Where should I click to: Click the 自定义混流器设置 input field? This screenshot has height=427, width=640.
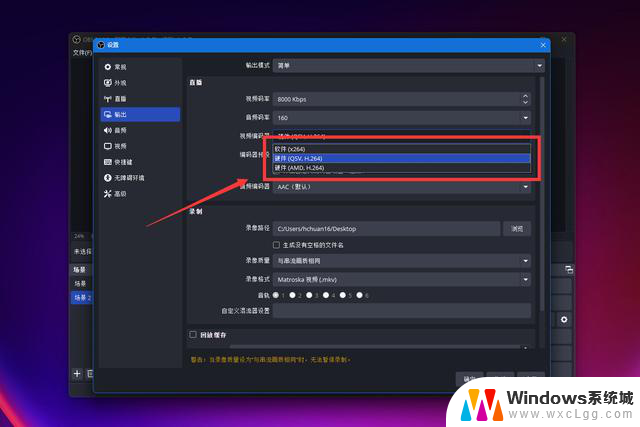(402, 311)
